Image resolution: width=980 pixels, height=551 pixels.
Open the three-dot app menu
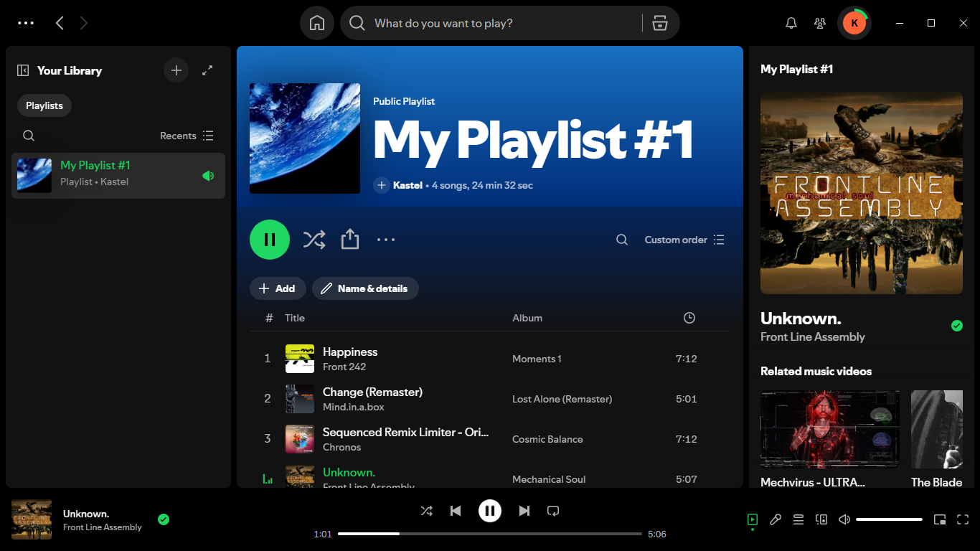point(26,23)
